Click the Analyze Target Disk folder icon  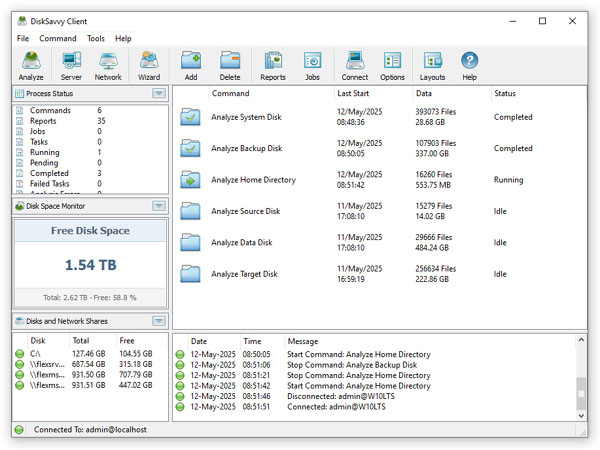pyautogui.click(x=190, y=274)
